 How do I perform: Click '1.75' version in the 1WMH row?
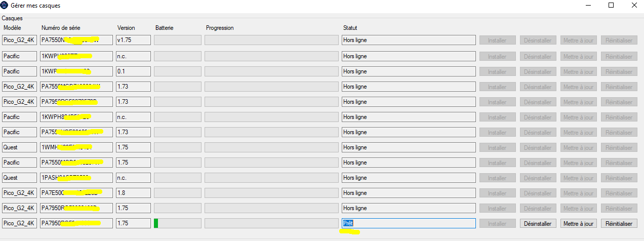134,147
